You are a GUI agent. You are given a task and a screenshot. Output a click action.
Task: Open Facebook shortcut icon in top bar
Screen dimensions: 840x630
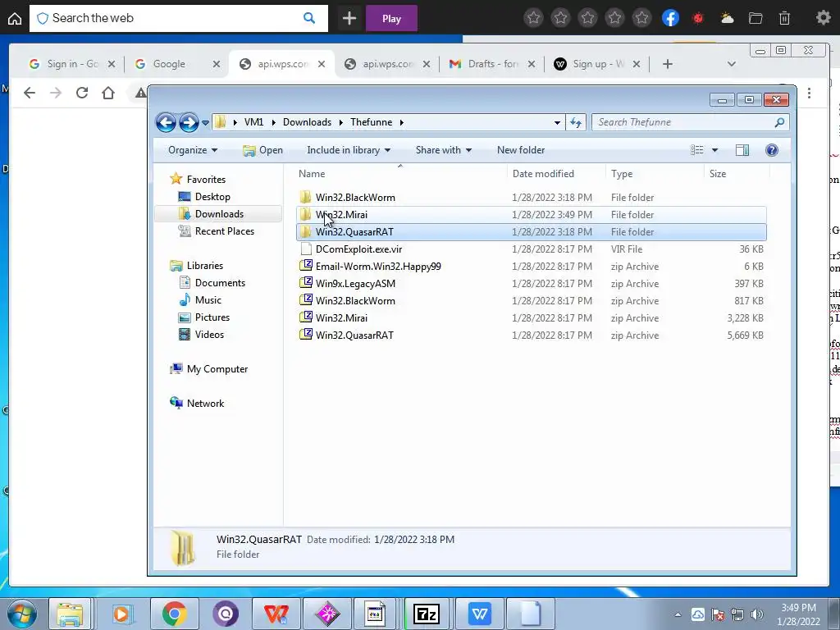[671, 18]
